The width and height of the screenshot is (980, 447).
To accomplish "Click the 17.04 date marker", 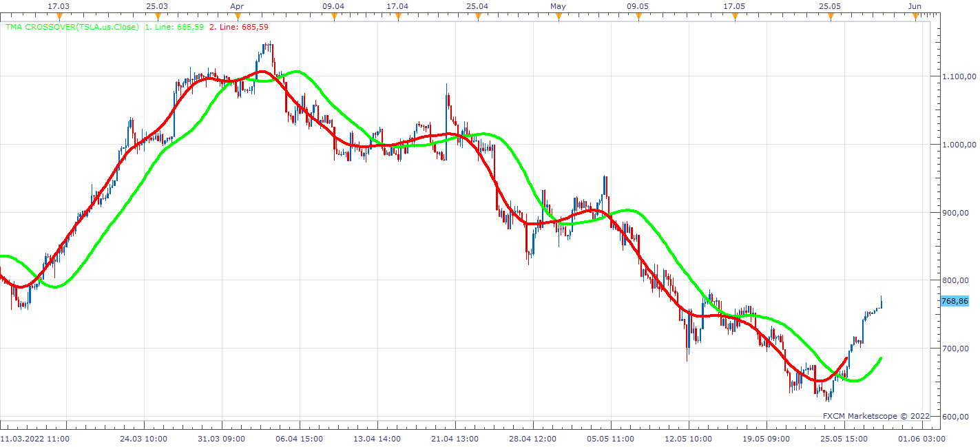I will coord(397,6).
